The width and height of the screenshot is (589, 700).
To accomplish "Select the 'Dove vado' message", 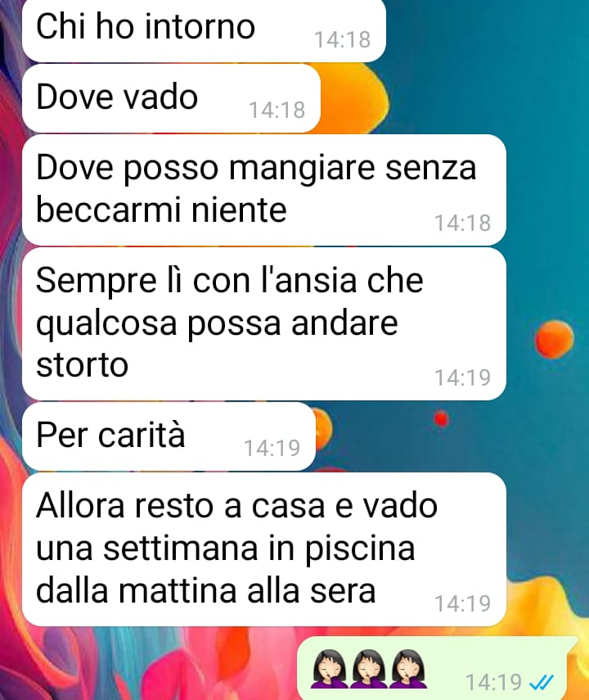I will pyautogui.click(x=171, y=98).
